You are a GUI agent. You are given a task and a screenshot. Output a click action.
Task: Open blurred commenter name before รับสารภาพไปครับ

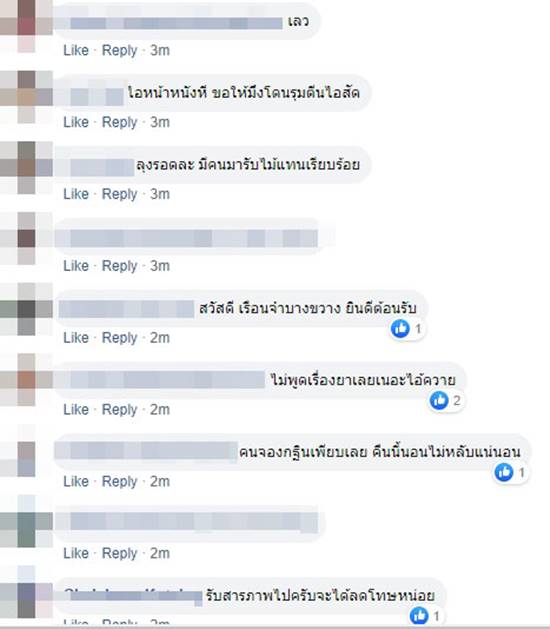click(133, 597)
